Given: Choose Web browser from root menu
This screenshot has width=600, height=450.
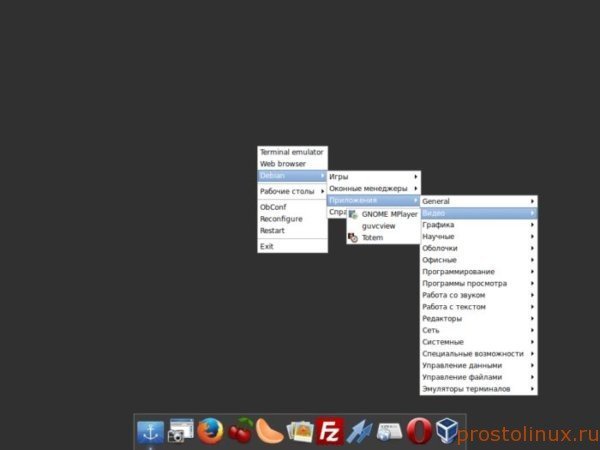Looking at the screenshot, I should pyautogui.click(x=292, y=164).
